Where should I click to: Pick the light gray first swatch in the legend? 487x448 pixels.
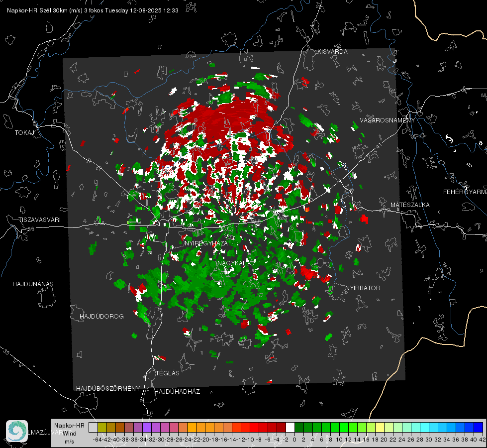(93, 427)
